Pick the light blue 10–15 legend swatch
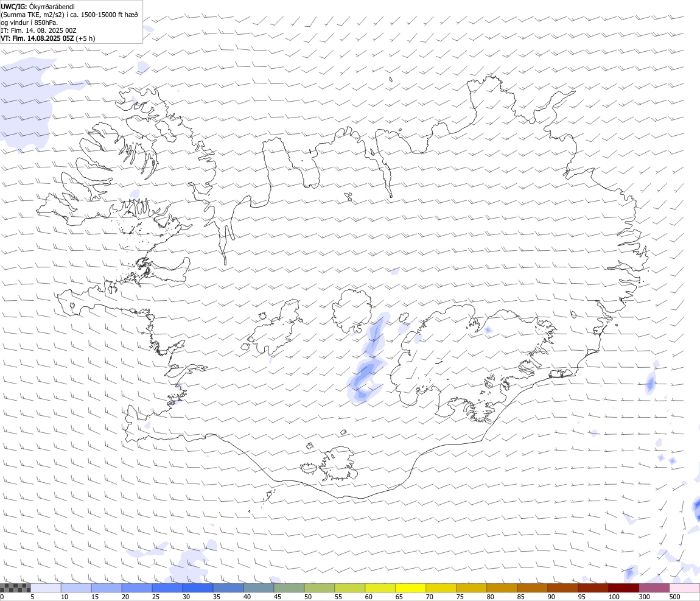700x601 pixels. point(76,588)
